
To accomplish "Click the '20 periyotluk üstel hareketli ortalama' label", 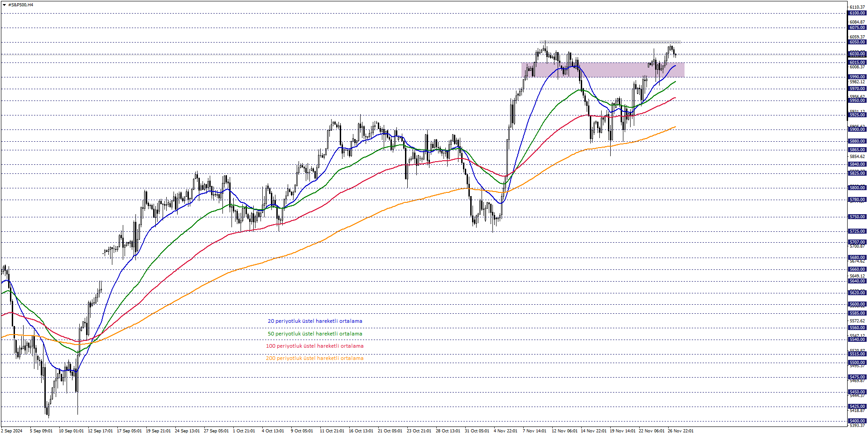I will (x=315, y=321).
